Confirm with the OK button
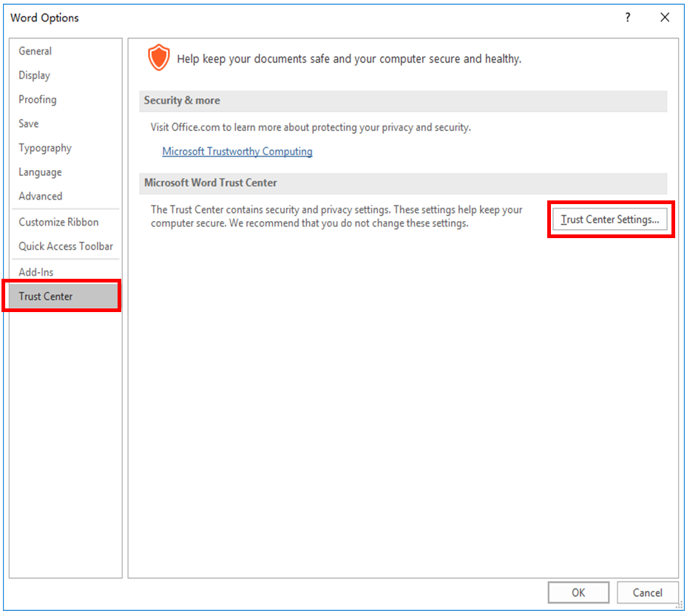 coord(578,592)
